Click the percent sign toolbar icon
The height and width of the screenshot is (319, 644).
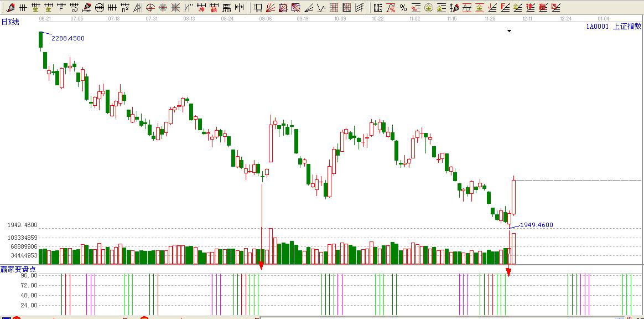403,8
